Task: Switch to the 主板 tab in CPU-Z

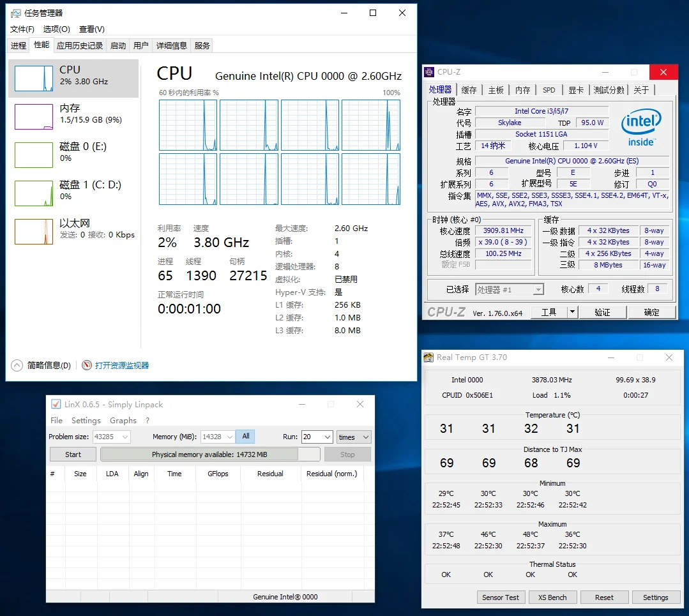Action: 496,90
